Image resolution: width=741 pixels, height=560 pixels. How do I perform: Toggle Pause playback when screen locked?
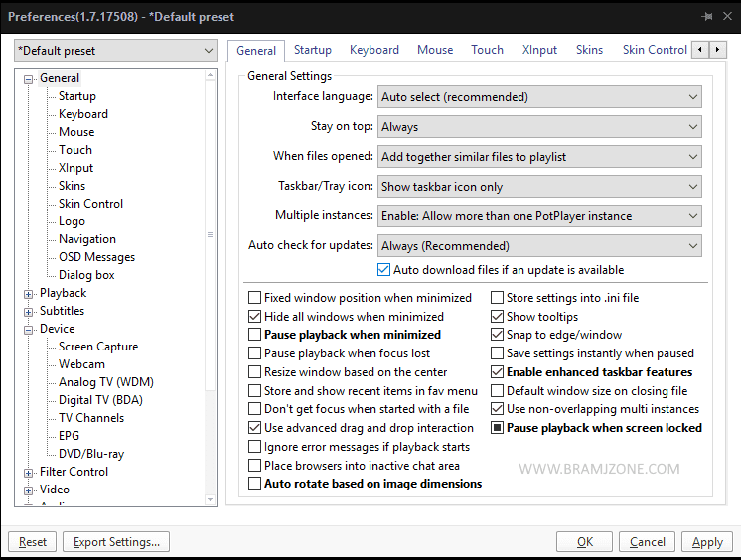click(498, 428)
